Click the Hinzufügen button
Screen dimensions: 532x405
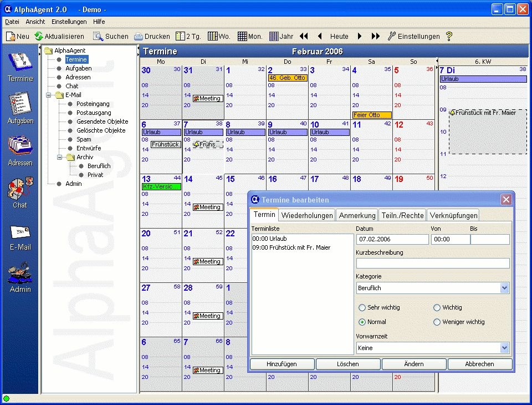282,364
